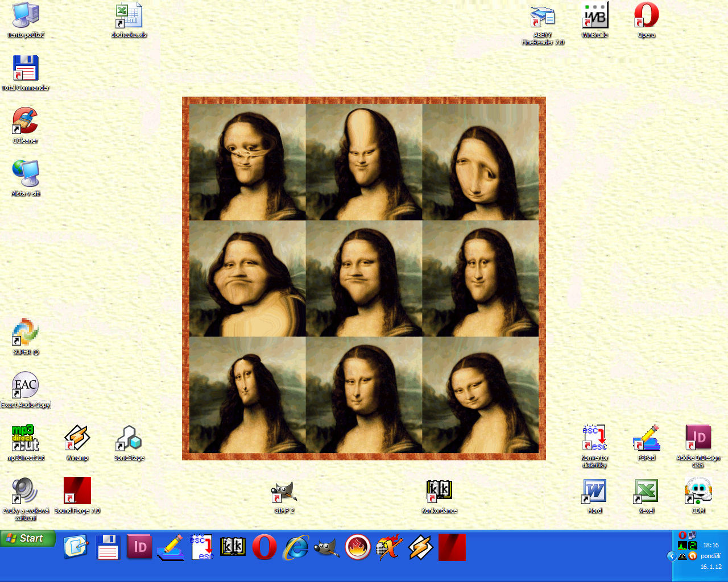This screenshot has height=582, width=728.
Task: Click the green graph monitor tray icon
Action: pyautogui.click(x=682, y=546)
